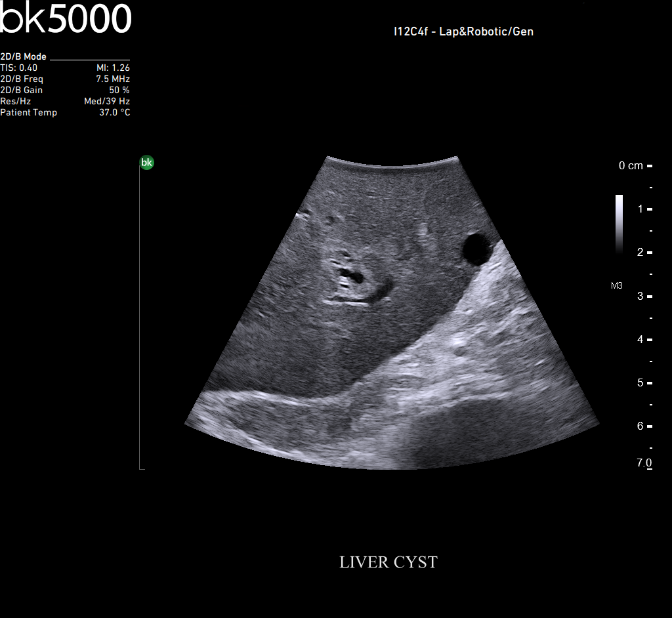Click the 5 cm depth scale marker
The height and width of the screenshot is (618, 672).
point(640,382)
